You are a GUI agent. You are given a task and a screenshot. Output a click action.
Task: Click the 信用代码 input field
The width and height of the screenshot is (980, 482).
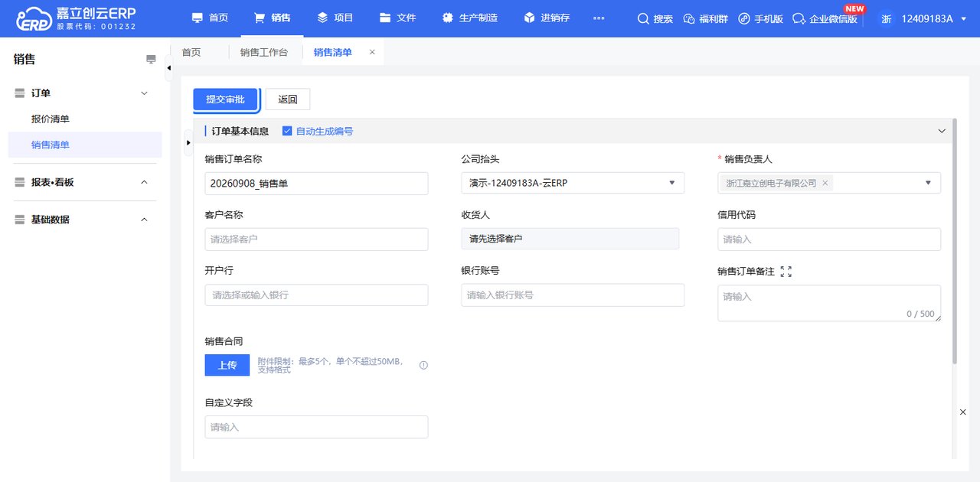[x=829, y=239]
